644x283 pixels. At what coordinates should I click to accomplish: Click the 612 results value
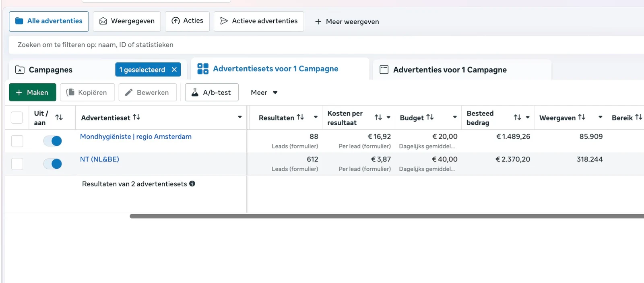(312, 159)
